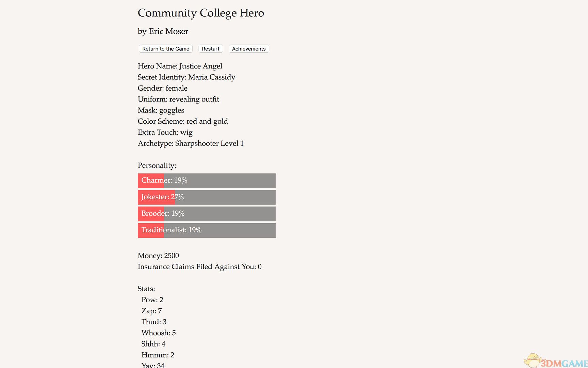
Task: Click the author line by Eric Moser
Action: (x=163, y=31)
